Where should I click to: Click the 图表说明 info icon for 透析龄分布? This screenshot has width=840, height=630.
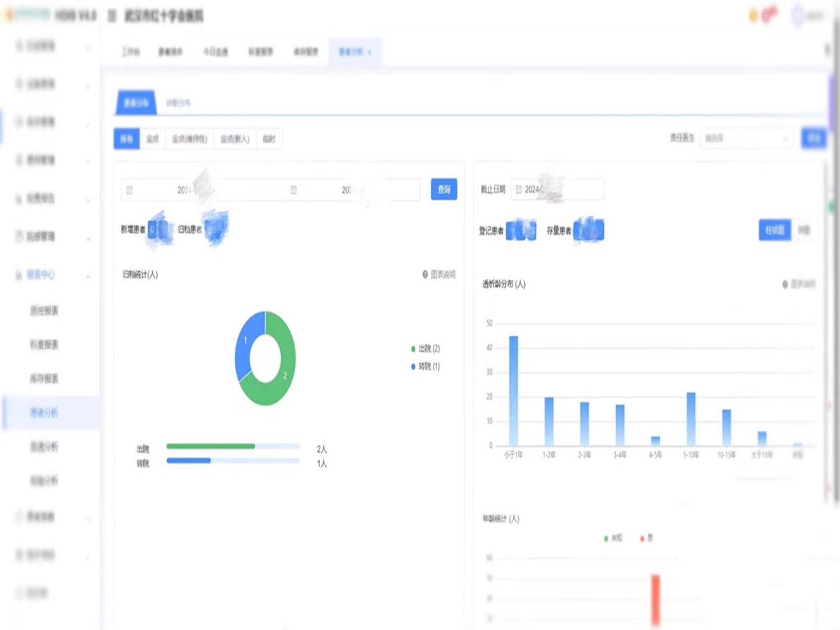(x=785, y=284)
